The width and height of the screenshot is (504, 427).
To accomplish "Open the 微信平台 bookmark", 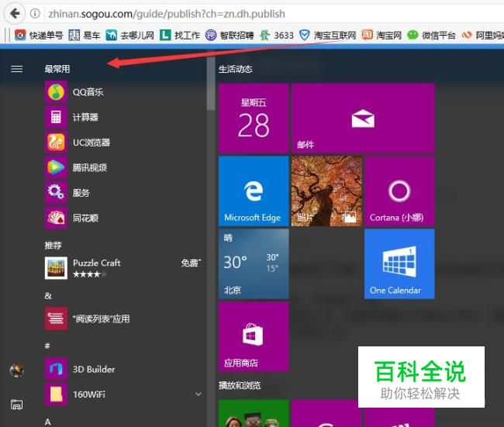I will coord(431,35).
